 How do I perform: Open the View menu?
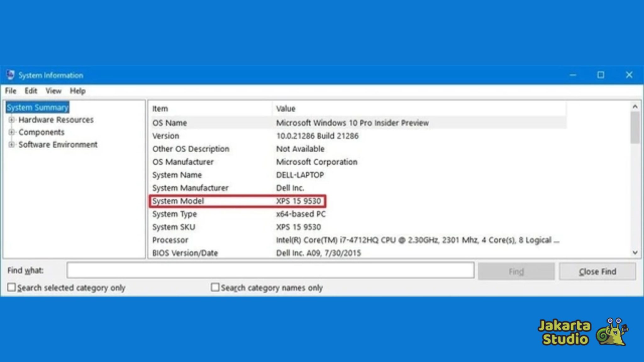pos(53,91)
